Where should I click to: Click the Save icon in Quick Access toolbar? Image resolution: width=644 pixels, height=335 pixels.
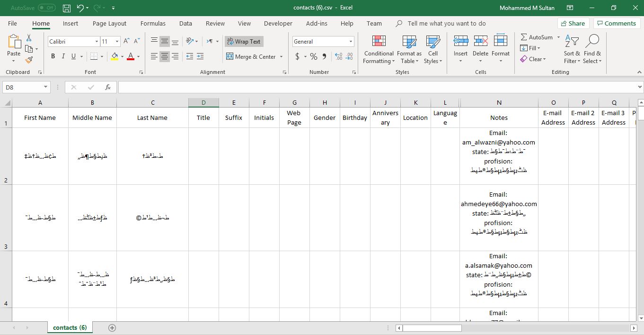[x=67, y=8]
